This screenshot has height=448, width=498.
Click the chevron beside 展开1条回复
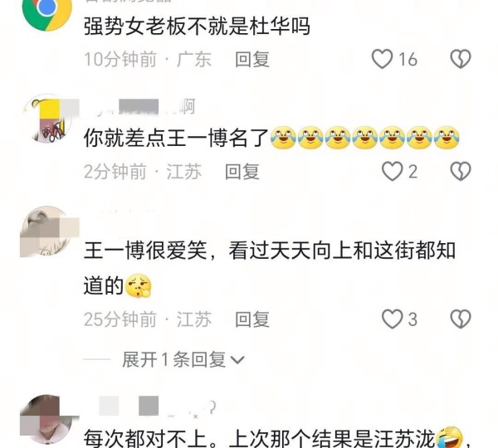click(237, 360)
